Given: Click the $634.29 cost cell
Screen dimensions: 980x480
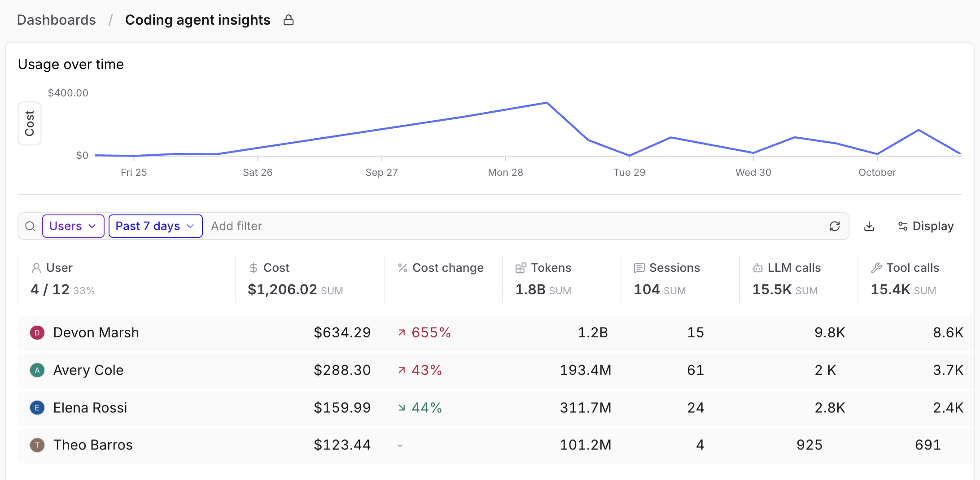Looking at the screenshot, I should tap(342, 332).
